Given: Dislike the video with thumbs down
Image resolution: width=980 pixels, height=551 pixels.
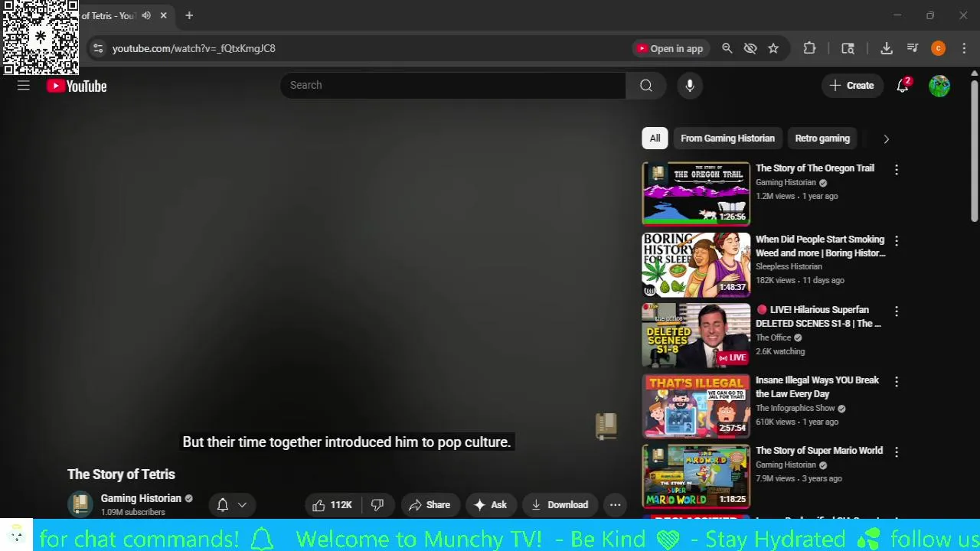Looking at the screenshot, I should point(377,504).
